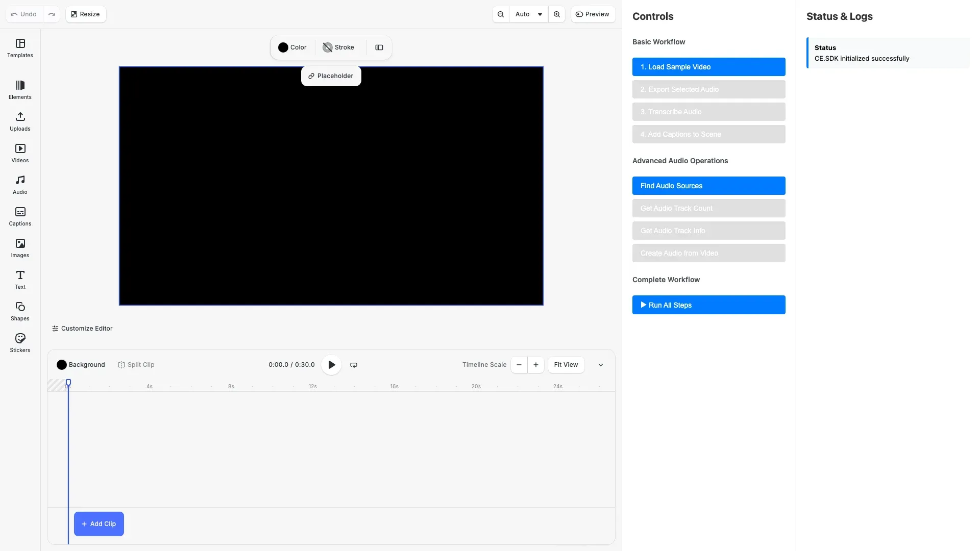The image size is (980, 551).
Task: Open the Uploads panel
Action: (x=20, y=121)
